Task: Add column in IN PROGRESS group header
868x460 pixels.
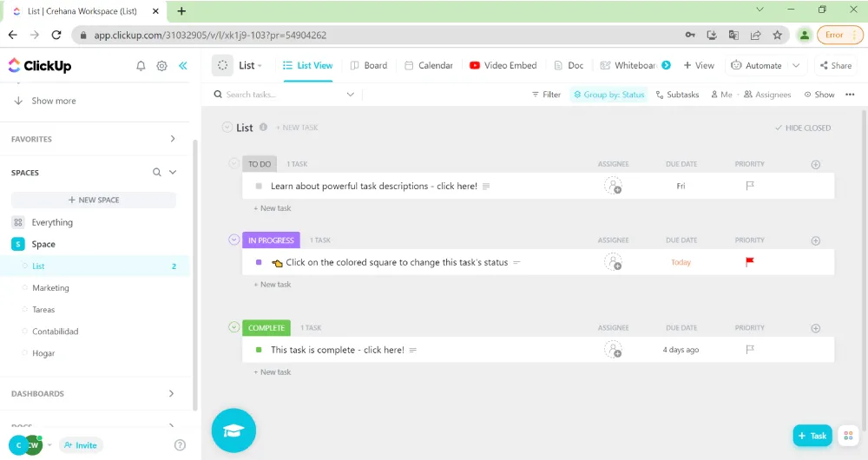Action: click(815, 240)
